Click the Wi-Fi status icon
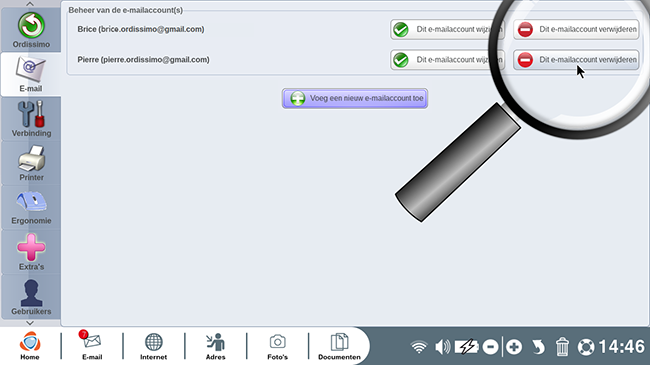The height and width of the screenshot is (365, 650). click(419, 347)
